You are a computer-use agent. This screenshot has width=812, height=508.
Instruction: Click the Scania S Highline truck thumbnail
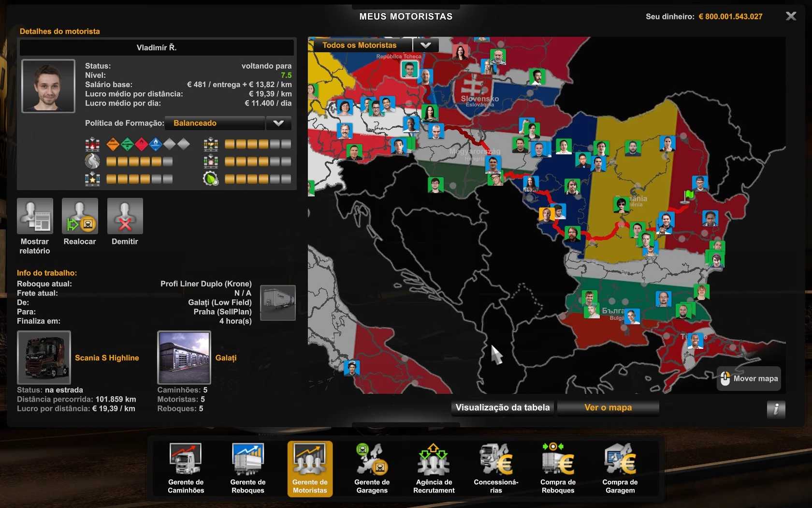tap(44, 358)
